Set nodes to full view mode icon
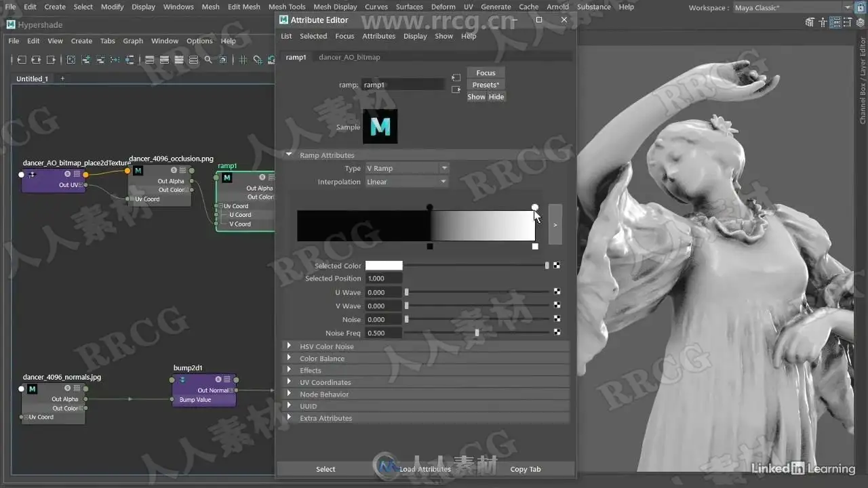 (179, 60)
